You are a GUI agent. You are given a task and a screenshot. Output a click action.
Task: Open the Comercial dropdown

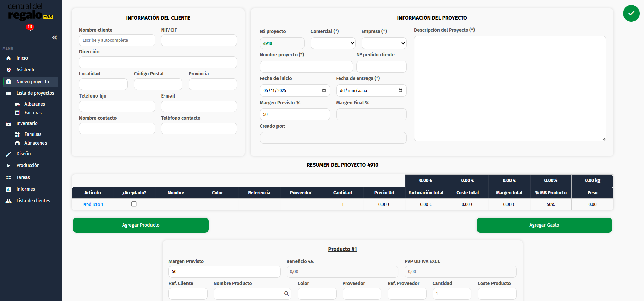pos(333,43)
